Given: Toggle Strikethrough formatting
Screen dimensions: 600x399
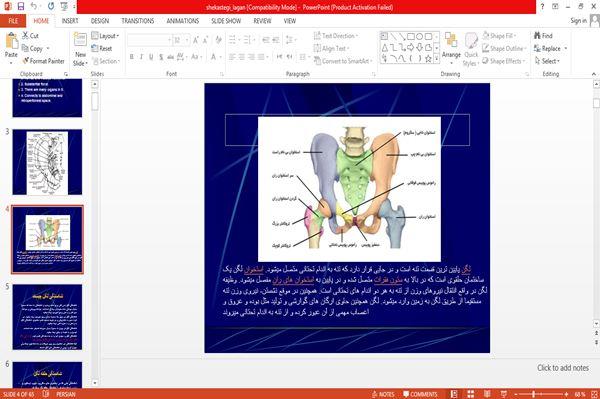Looking at the screenshot, I should [171, 57].
